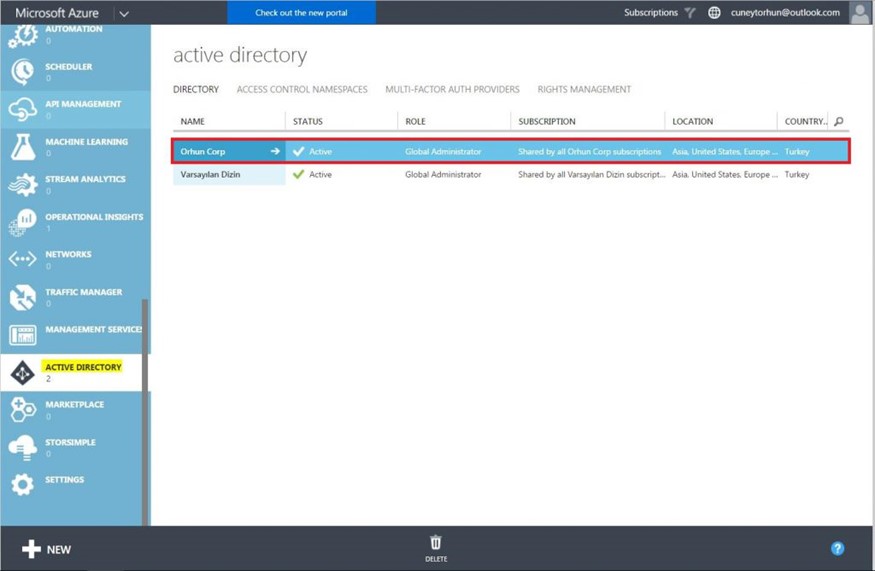Viewport: 875px width, 571px height.
Task: Open the Machine Learning flask icon
Action: 22,147
